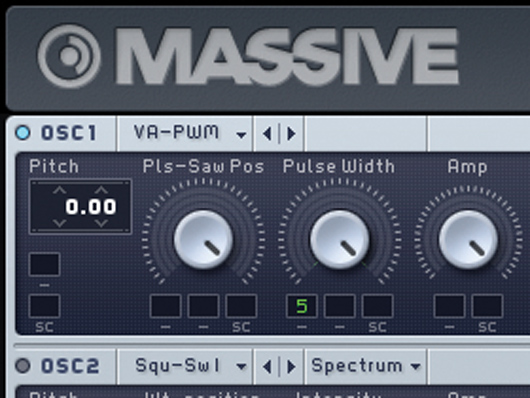Click the Massive logo icon
The height and width of the screenshot is (398, 530).
tap(69, 56)
